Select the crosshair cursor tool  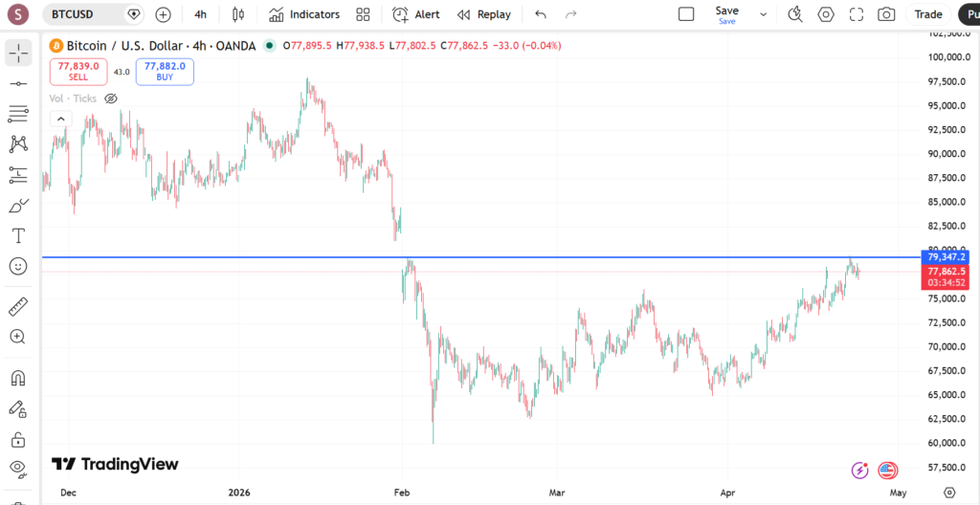(x=18, y=52)
